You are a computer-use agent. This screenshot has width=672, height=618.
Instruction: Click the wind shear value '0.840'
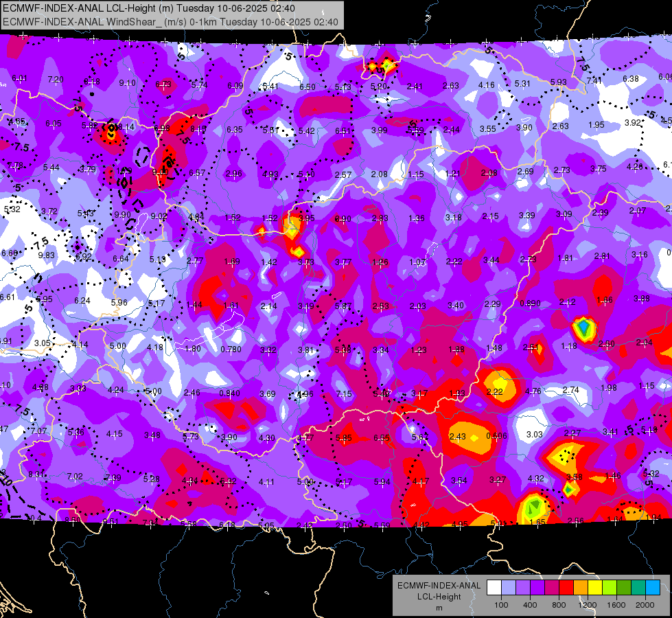click(x=230, y=393)
